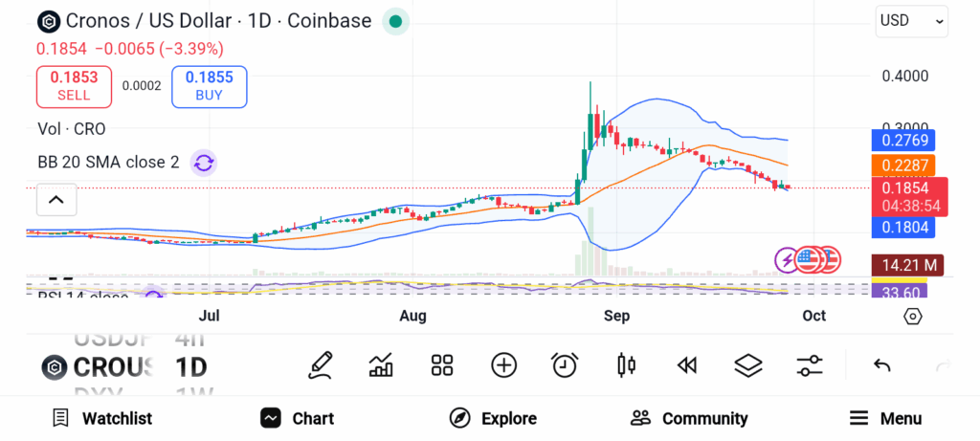The image size is (980, 441).
Task: Switch to the Watchlist tab
Action: point(102,418)
